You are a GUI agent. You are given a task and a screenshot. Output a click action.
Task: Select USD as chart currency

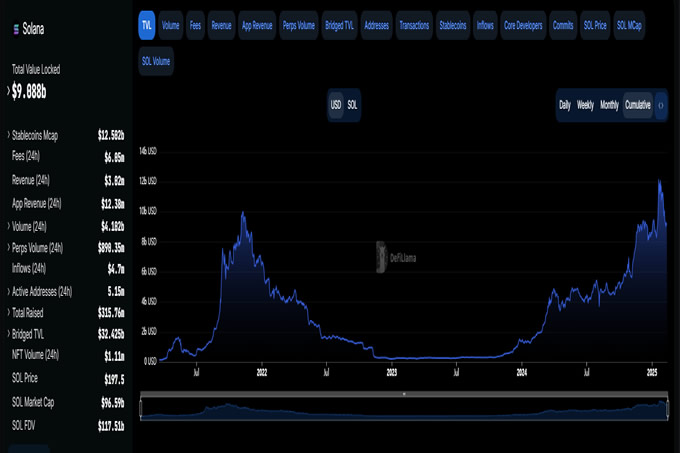tap(336, 105)
